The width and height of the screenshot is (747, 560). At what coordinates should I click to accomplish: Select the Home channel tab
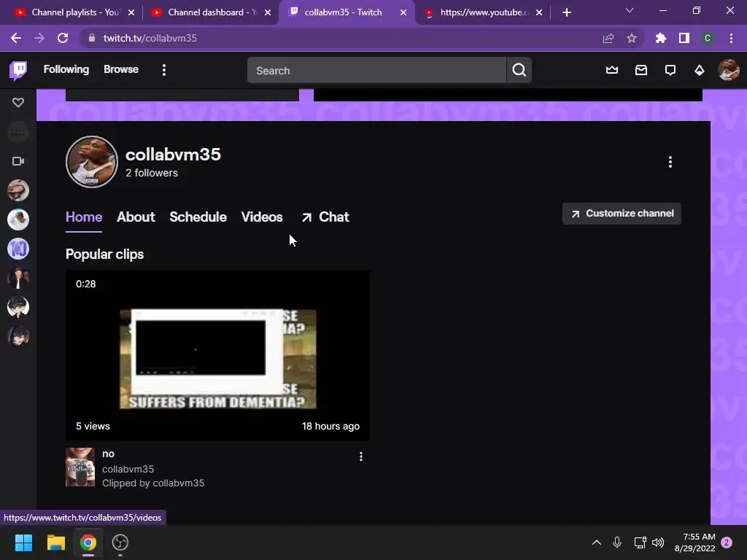tap(84, 217)
